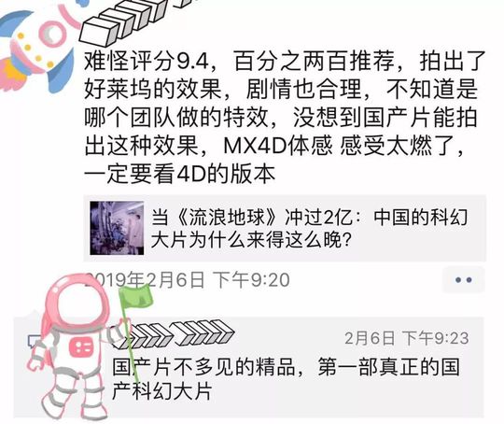Viewport: 504px width, 424px height.
Task: Tap the rocket's round porthole window
Action: coord(52,34)
